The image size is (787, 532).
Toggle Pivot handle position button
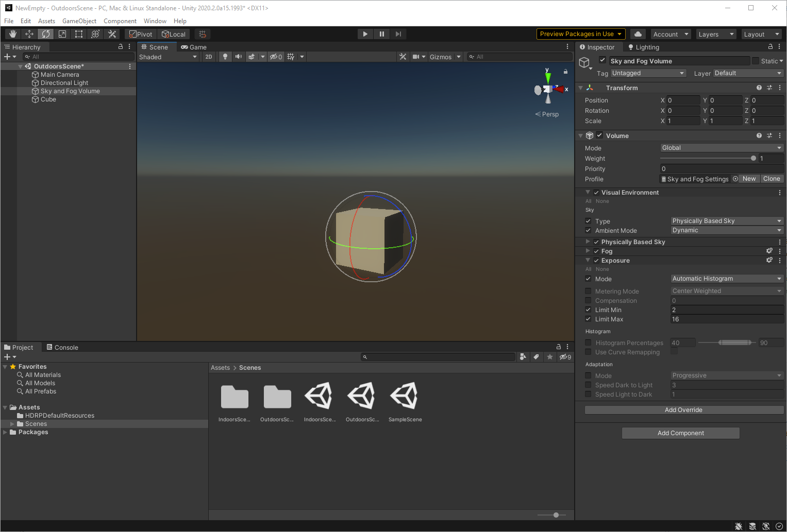click(141, 34)
